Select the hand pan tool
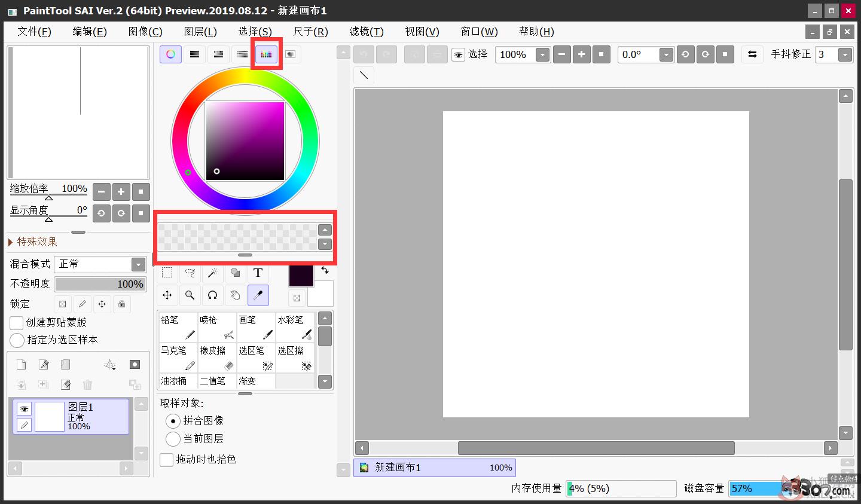The height and width of the screenshot is (504, 861). point(235,295)
